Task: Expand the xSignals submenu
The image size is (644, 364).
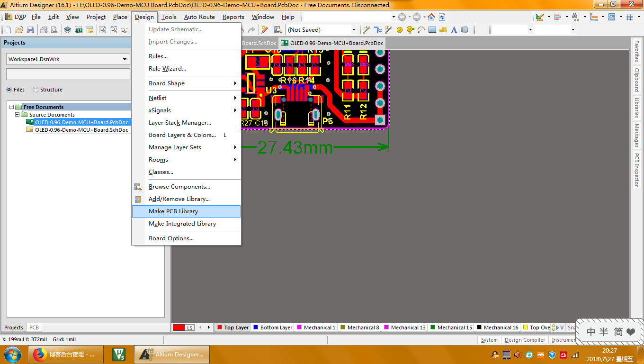Action: pos(186,110)
